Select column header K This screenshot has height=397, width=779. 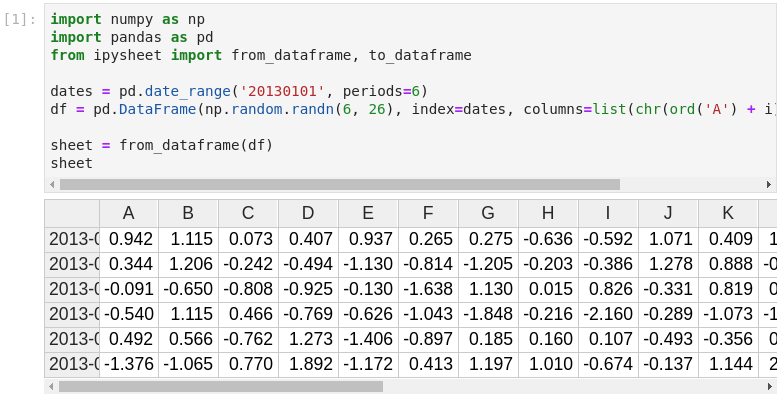(728, 213)
